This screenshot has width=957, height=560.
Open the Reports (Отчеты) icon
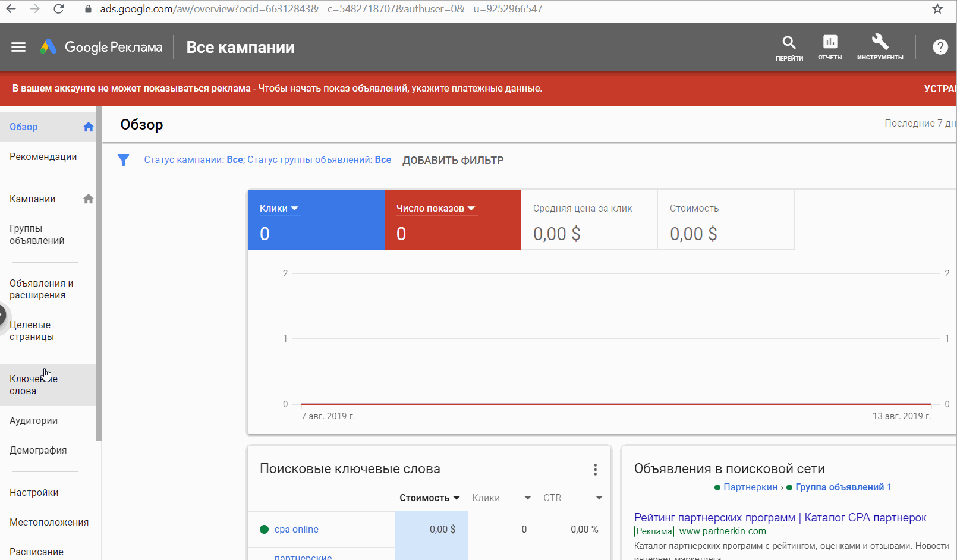coord(830,43)
